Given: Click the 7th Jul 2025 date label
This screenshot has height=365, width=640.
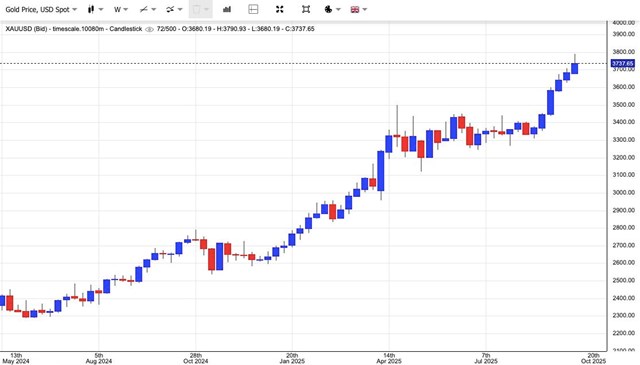Looking at the screenshot, I should click(x=486, y=358).
